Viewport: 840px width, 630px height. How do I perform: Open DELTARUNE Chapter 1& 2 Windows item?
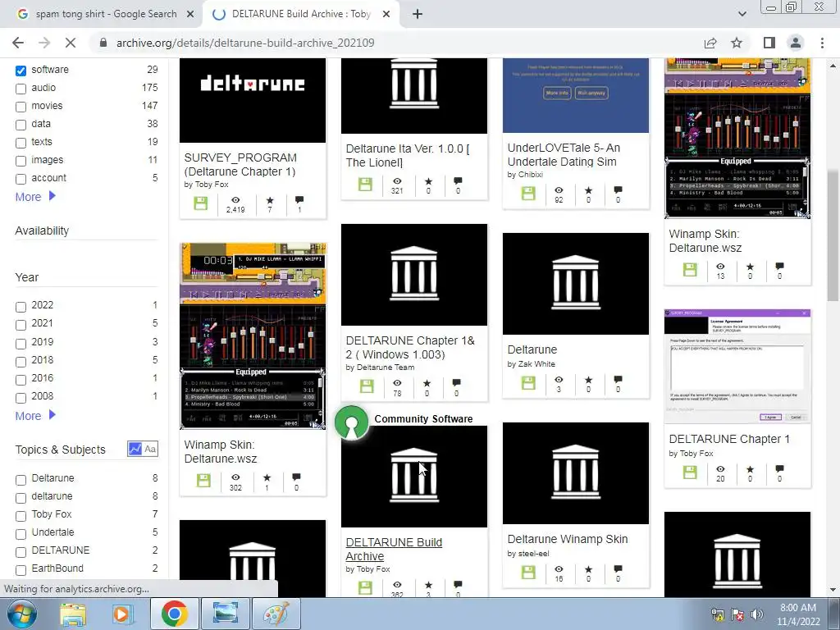point(410,347)
